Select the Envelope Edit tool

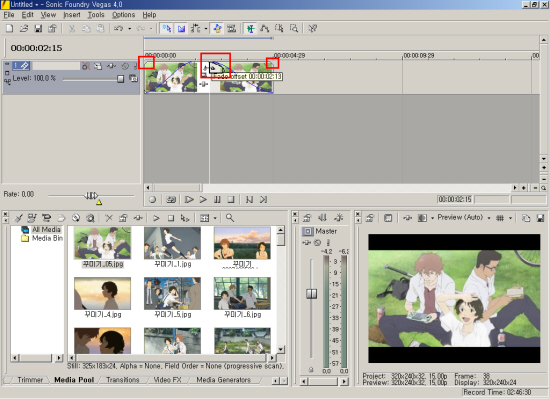click(x=264, y=28)
